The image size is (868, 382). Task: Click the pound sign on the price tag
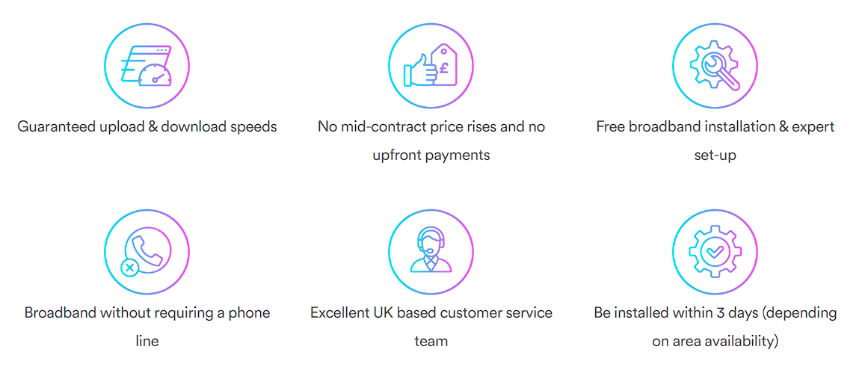pos(443,69)
